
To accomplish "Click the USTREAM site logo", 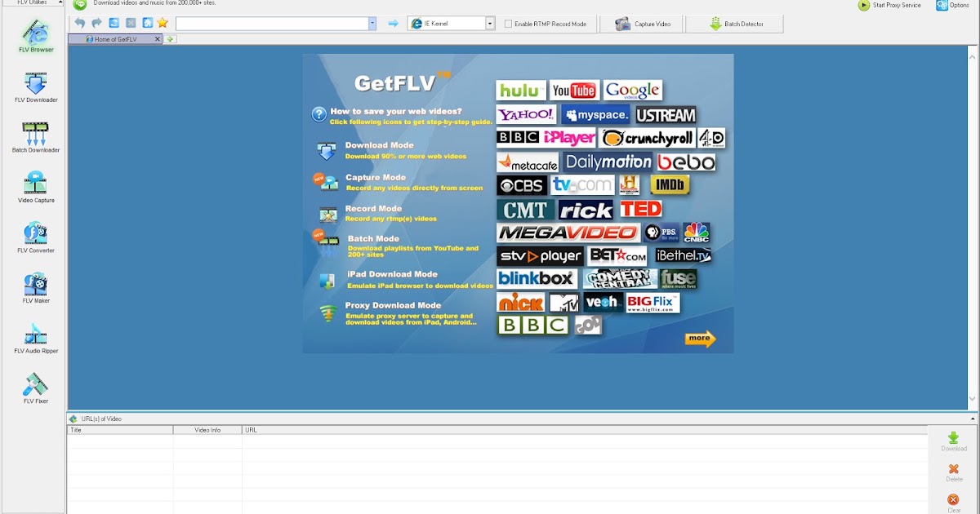I will (666, 115).
